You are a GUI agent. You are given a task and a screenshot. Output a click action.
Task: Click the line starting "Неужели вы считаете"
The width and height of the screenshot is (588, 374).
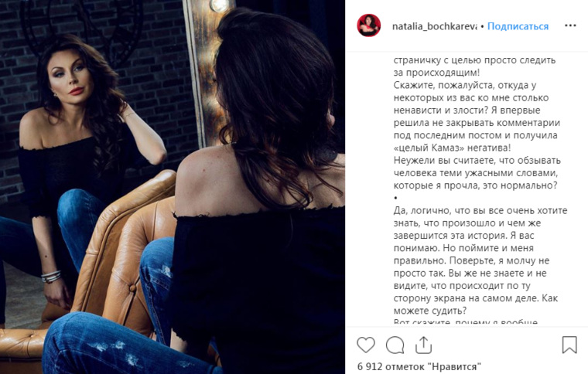[x=477, y=161]
